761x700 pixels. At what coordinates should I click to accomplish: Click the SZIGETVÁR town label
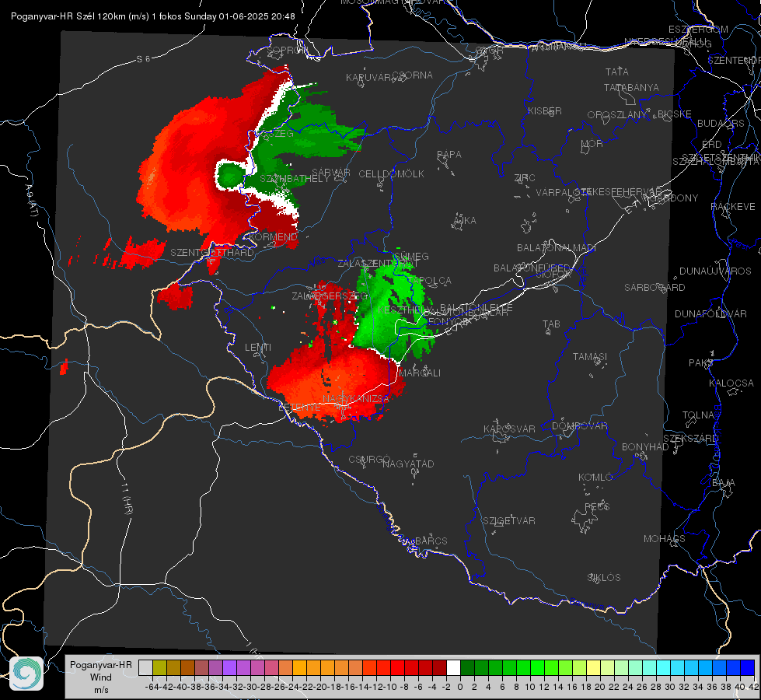tap(508, 521)
